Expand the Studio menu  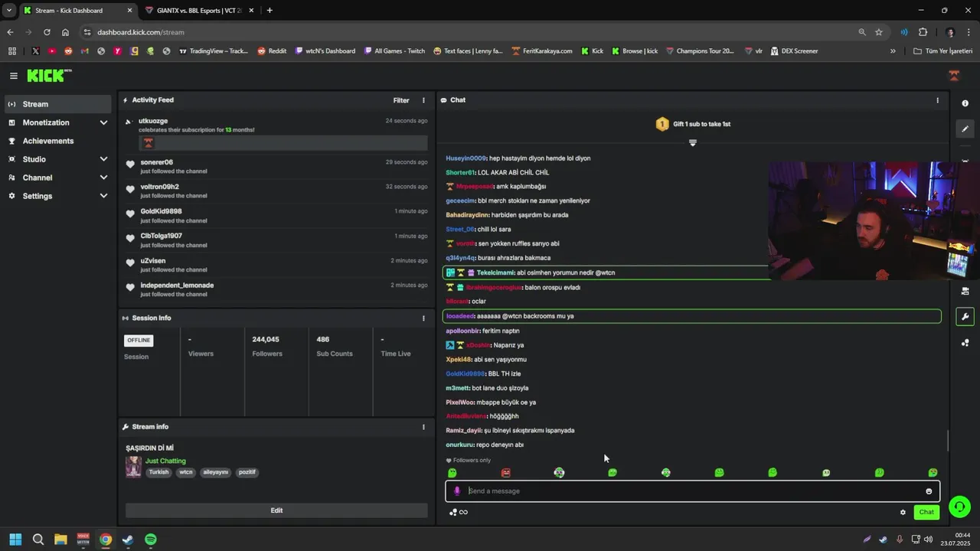click(103, 159)
